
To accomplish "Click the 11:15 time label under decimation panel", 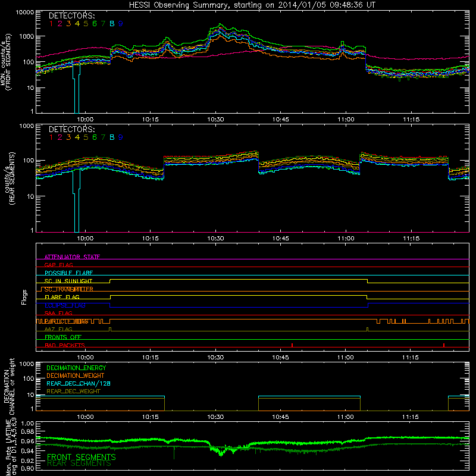I will tap(411, 417).
